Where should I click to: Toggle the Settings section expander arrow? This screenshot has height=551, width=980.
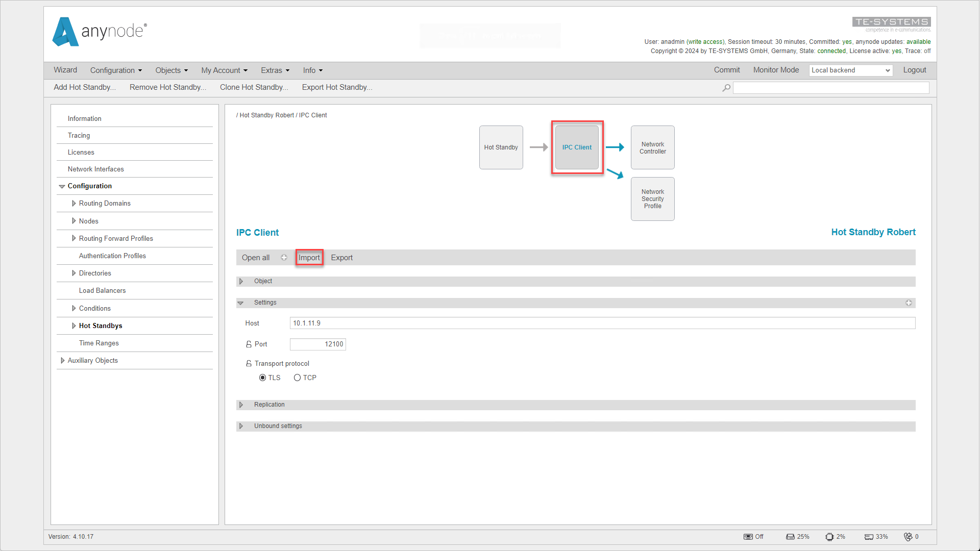pos(241,302)
